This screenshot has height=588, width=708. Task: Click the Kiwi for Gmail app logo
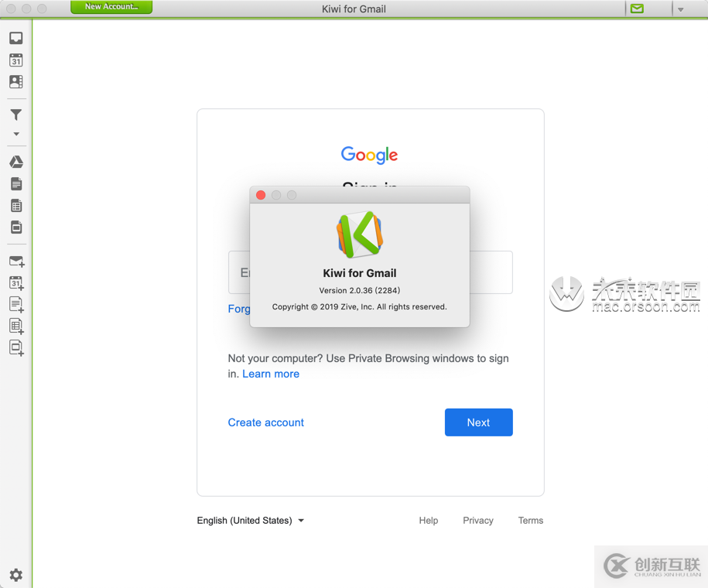pyautogui.click(x=360, y=234)
